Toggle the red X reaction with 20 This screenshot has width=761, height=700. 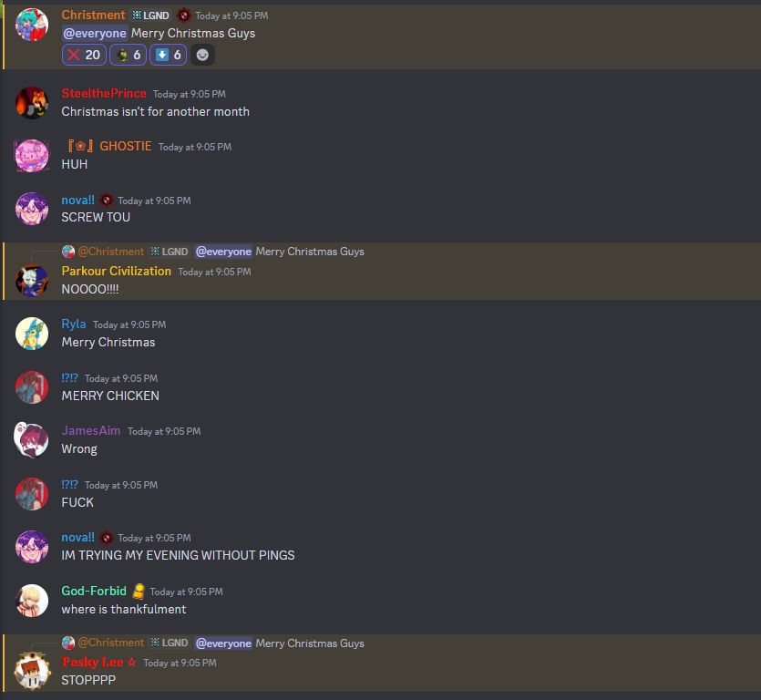(x=84, y=55)
